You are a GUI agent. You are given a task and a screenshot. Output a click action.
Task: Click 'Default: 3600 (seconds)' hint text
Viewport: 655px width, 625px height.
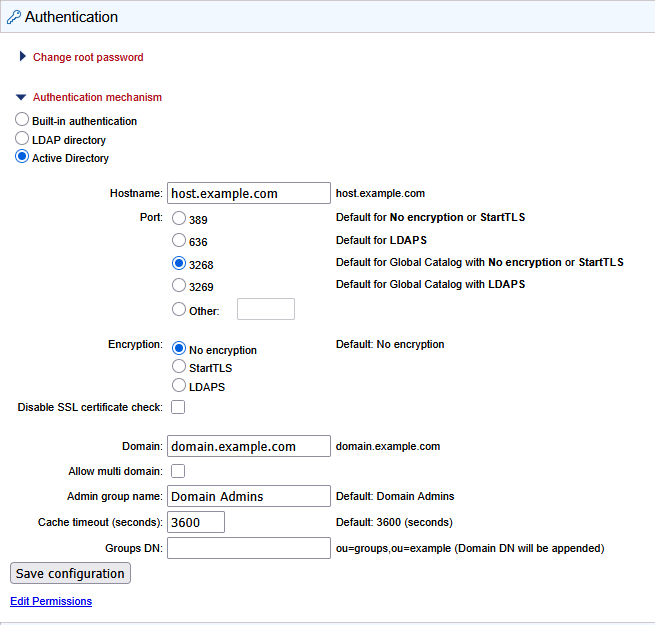coord(394,522)
